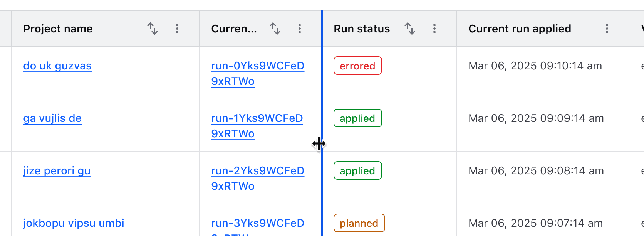This screenshot has height=236, width=644.
Task: Open the Current run applied column options menu
Action: pyautogui.click(x=607, y=29)
